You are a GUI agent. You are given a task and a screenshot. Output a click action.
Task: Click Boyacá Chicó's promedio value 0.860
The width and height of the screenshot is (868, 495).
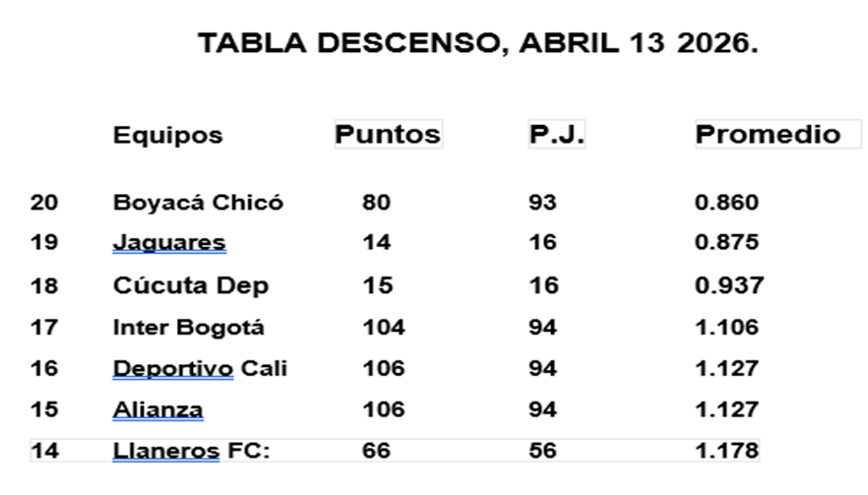coord(726,203)
